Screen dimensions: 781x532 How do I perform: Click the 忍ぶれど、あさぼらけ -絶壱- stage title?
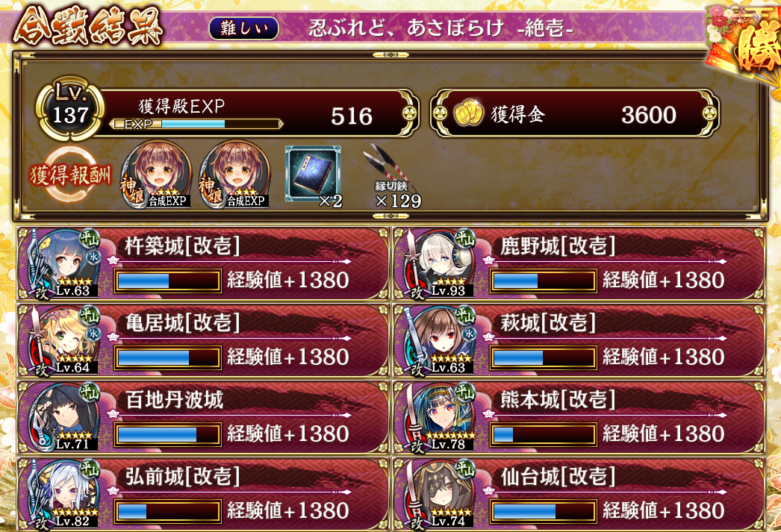click(441, 28)
